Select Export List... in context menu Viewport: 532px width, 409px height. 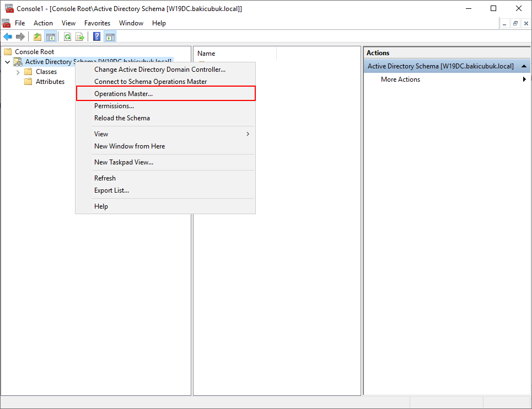(x=165, y=190)
